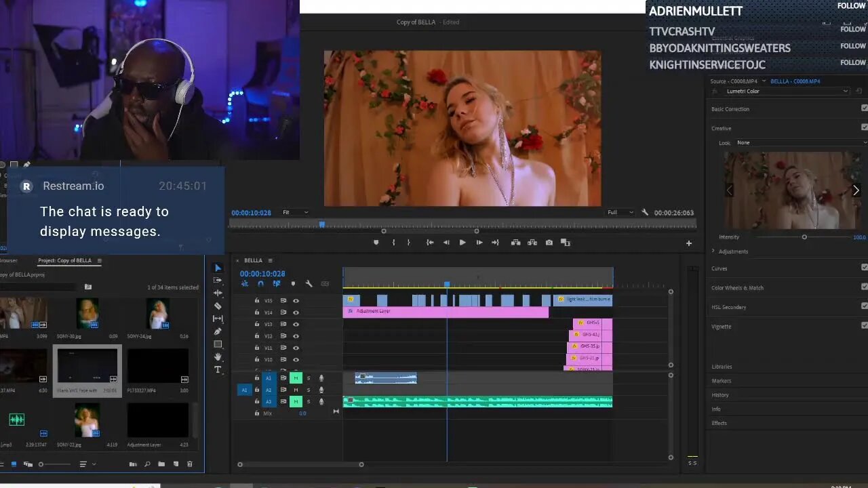The width and height of the screenshot is (868, 488).
Task: Export frame with camera icon
Action: tap(549, 243)
